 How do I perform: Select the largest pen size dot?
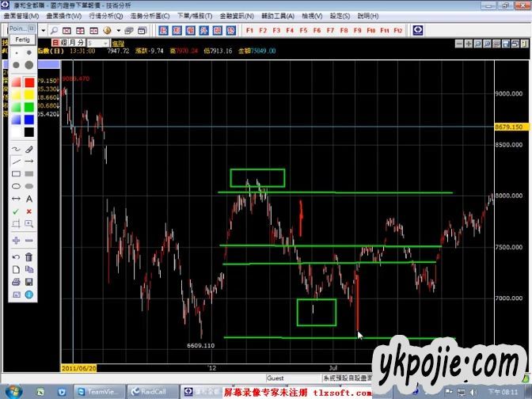[x=29, y=65]
